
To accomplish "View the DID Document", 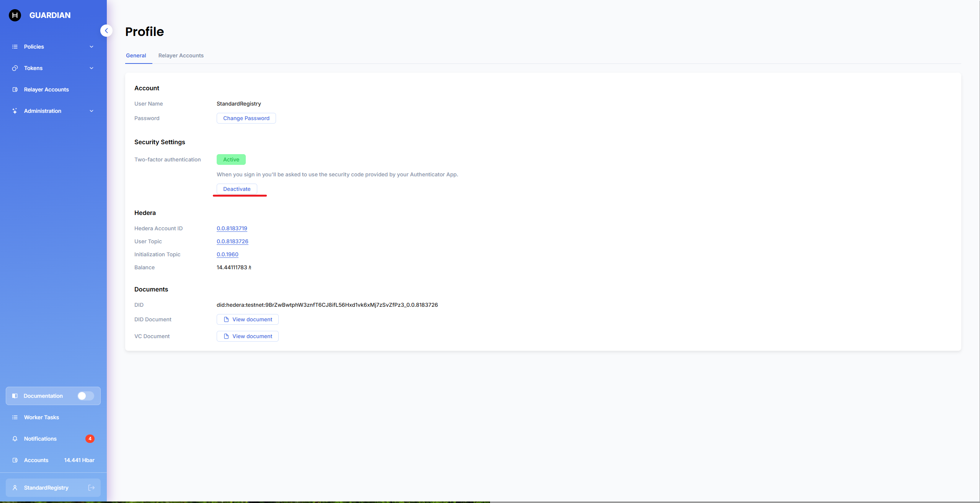I will click(248, 319).
